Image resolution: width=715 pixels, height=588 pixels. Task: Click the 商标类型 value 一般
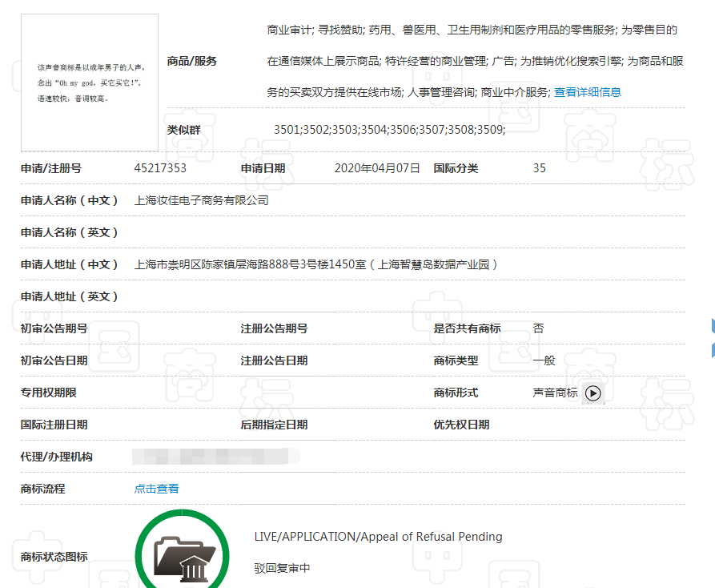pyautogui.click(x=544, y=360)
